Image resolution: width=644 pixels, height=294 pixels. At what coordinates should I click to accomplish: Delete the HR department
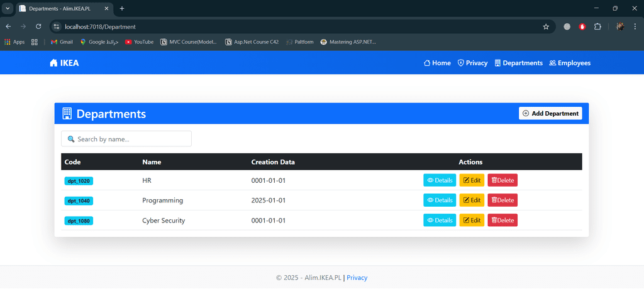[502, 180]
